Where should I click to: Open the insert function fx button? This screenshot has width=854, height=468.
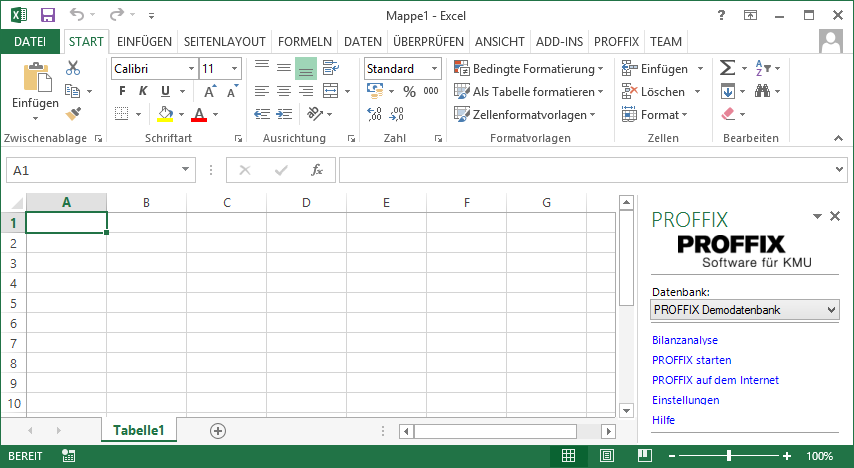[x=316, y=171]
